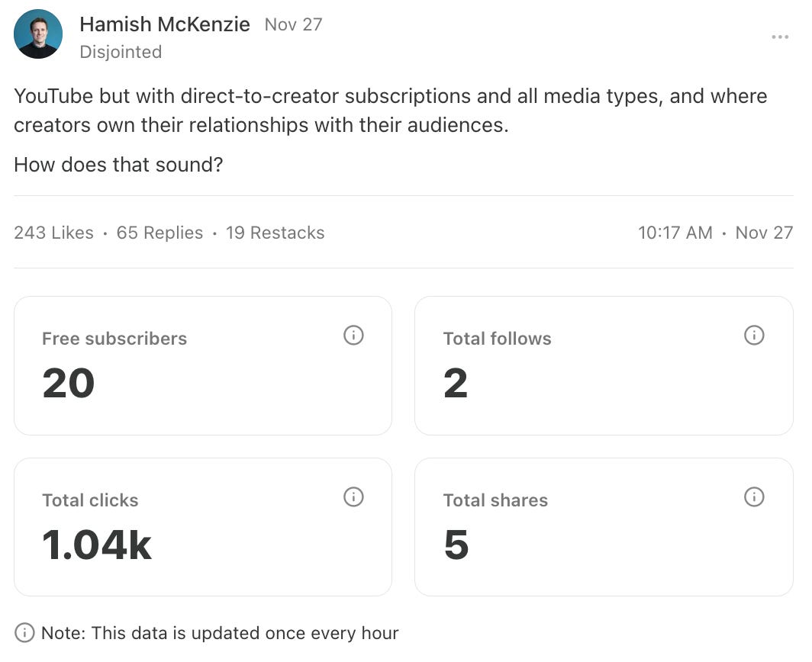Viewport: 812px width, 662px height.
Task: Click the Nov 27 timestamp on the post
Action: tap(293, 24)
